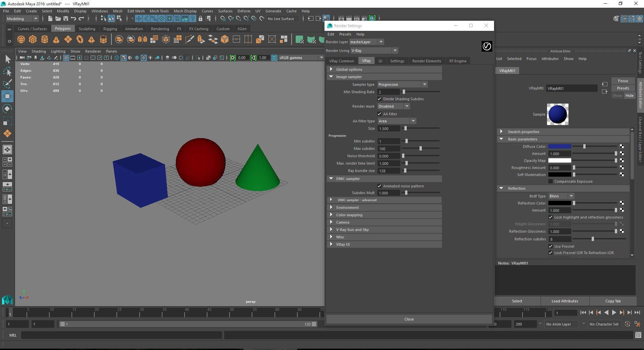Open the Script Editor icon

point(638,335)
